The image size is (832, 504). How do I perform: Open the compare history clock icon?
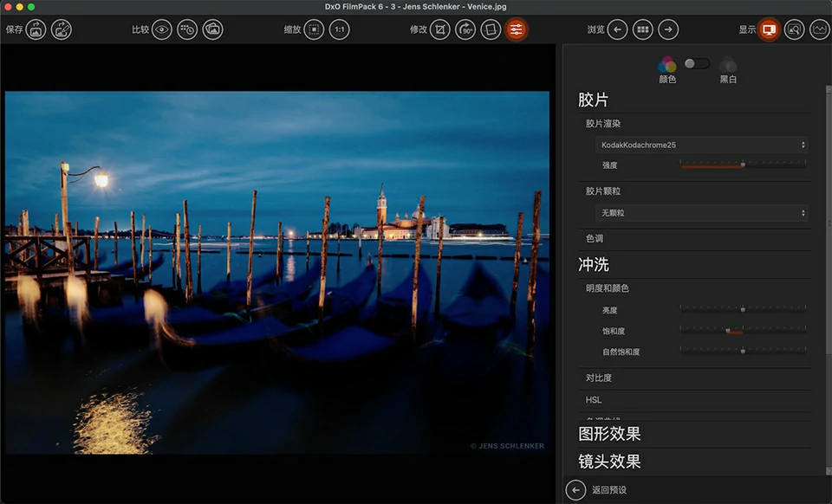click(x=187, y=29)
